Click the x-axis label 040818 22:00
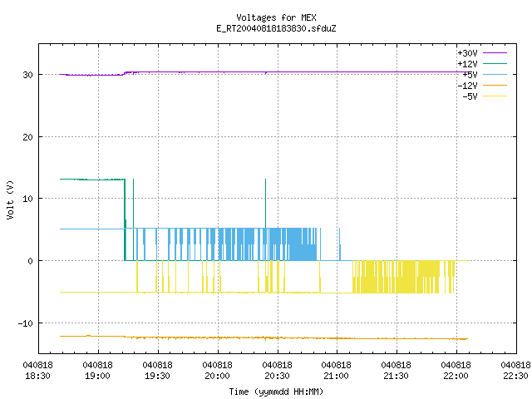Image resolution: width=532 pixels, height=399 pixels. [x=456, y=371]
